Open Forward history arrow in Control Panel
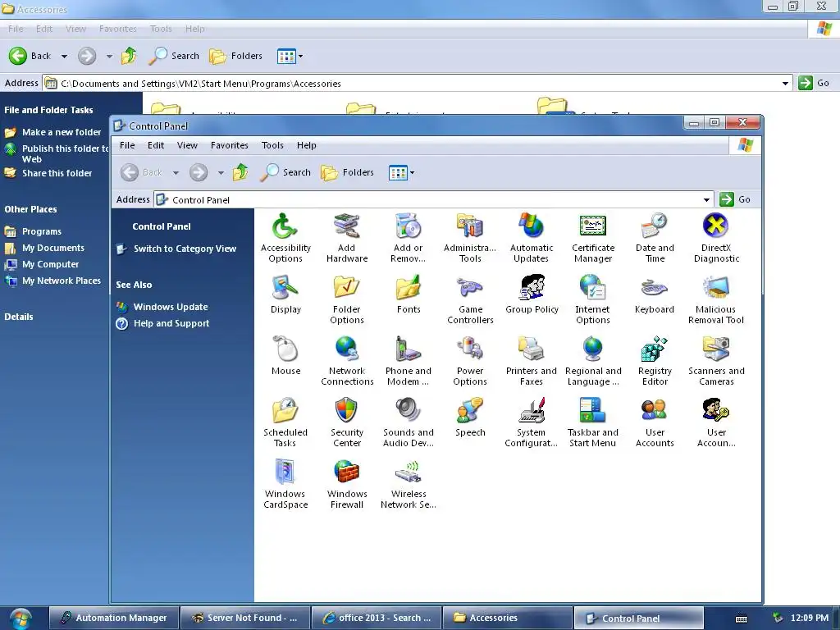 pos(221,172)
